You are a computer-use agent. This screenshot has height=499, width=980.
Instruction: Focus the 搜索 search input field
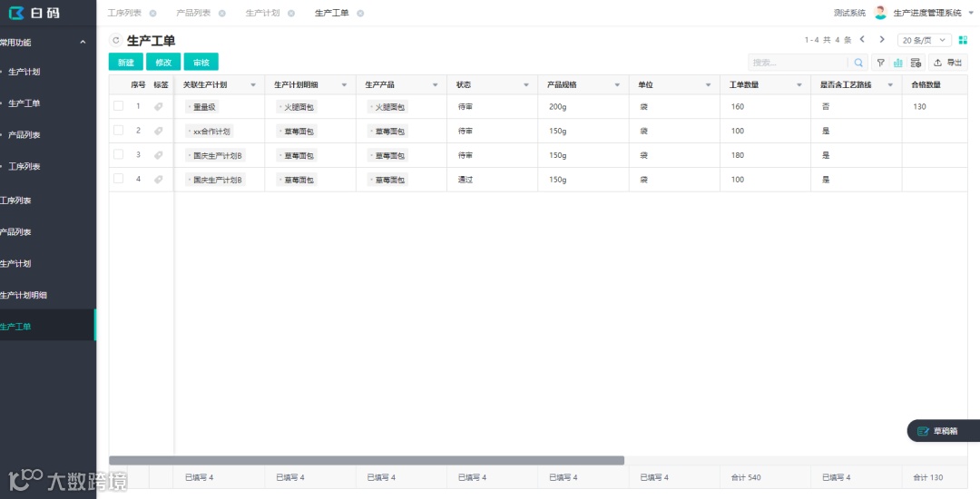[799, 63]
